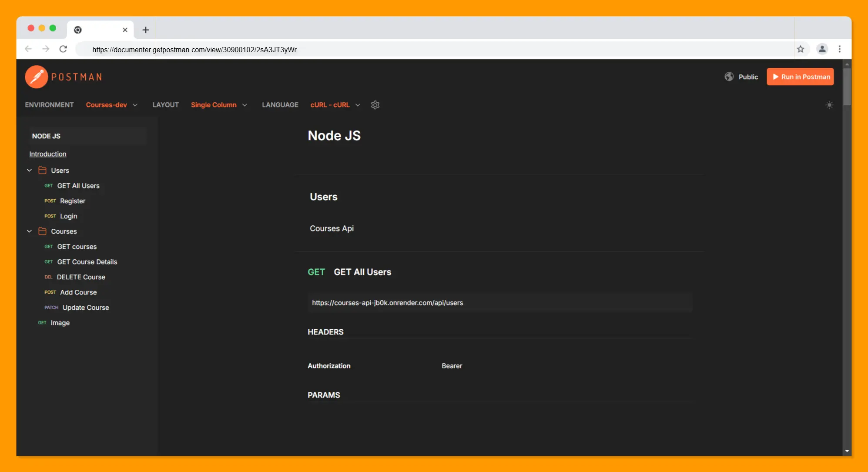Image resolution: width=868 pixels, height=472 pixels.
Task: Click the ENVIRONMENT label
Action: point(49,105)
